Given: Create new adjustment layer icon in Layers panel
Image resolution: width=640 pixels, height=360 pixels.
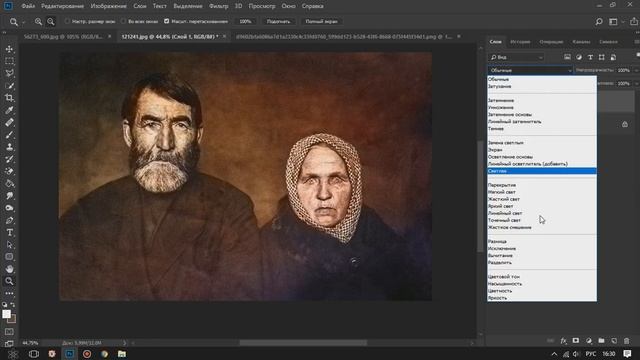Looking at the screenshot, I should [x=589, y=341].
